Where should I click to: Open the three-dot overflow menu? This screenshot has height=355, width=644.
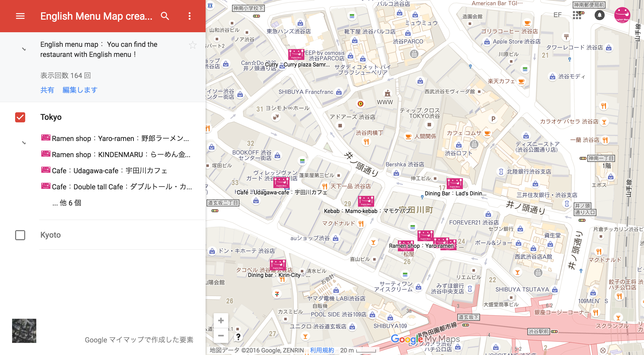(x=189, y=16)
